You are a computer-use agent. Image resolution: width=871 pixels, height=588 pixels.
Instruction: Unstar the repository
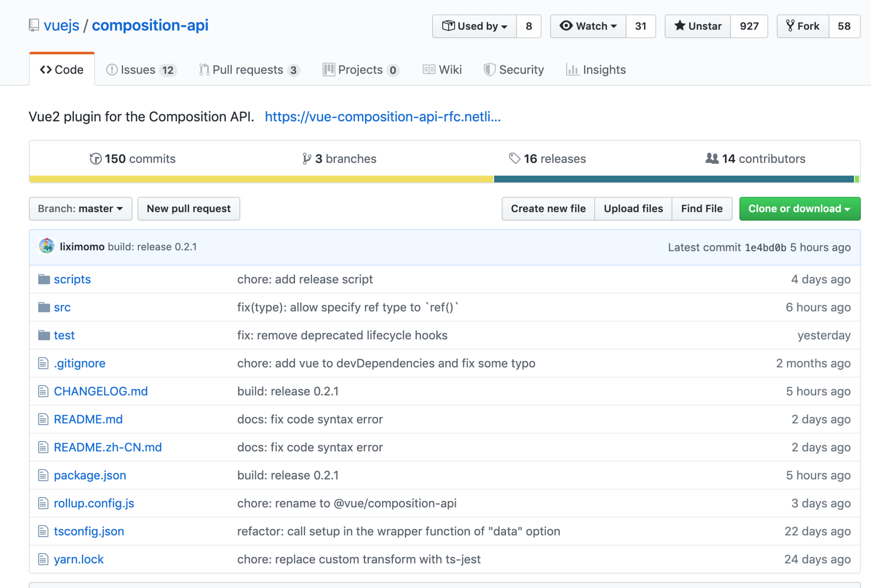[x=698, y=26]
